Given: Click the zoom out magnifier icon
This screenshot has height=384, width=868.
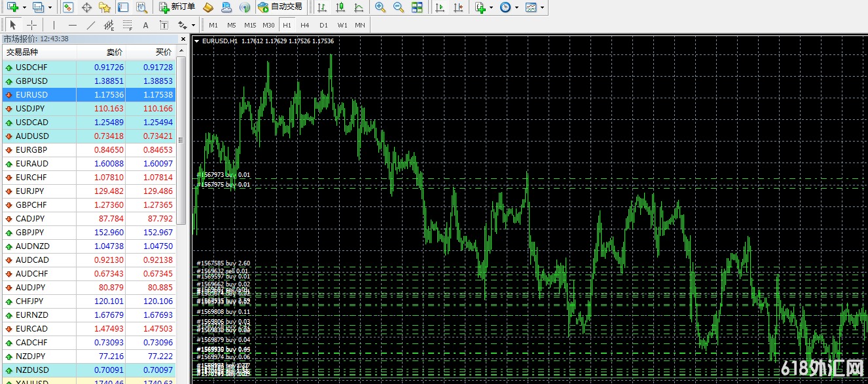Looking at the screenshot, I should (x=398, y=7).
